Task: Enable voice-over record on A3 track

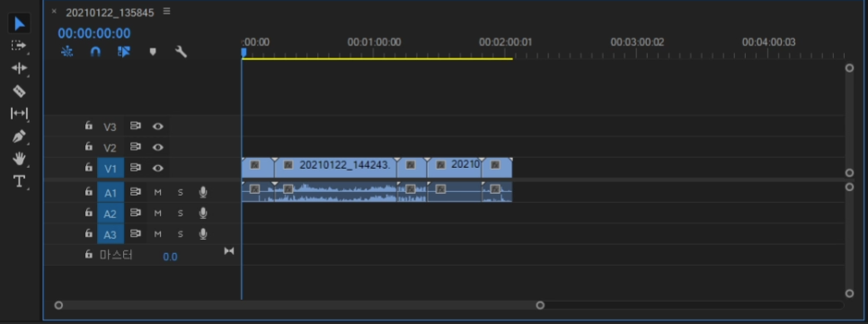Action: click(x=203, y=234)
